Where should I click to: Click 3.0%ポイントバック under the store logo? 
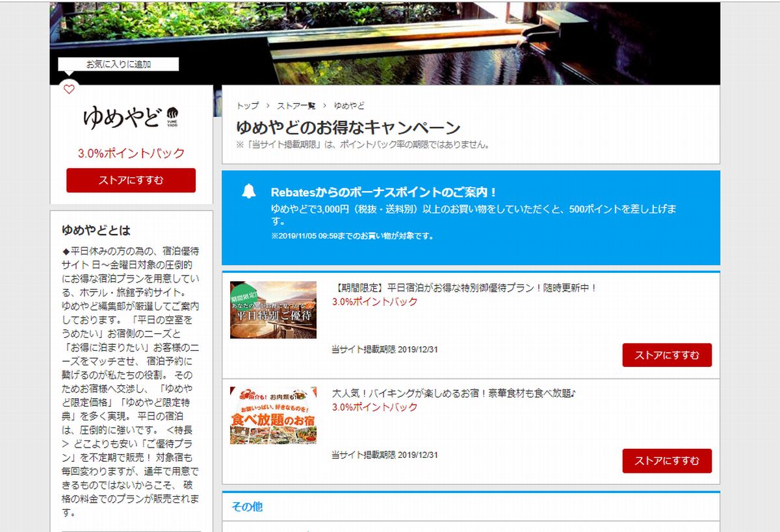pyautogui.click(x=131, y=153)
